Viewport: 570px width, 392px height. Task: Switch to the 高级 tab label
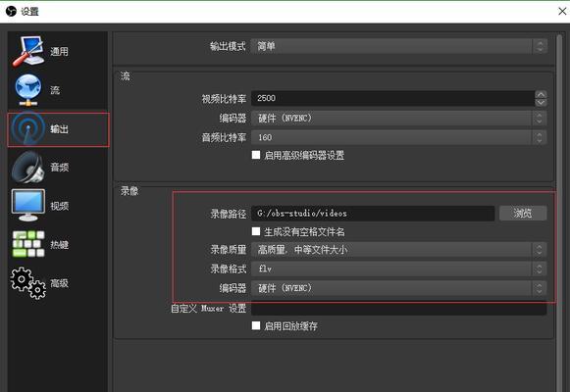(x=59, y=283)
